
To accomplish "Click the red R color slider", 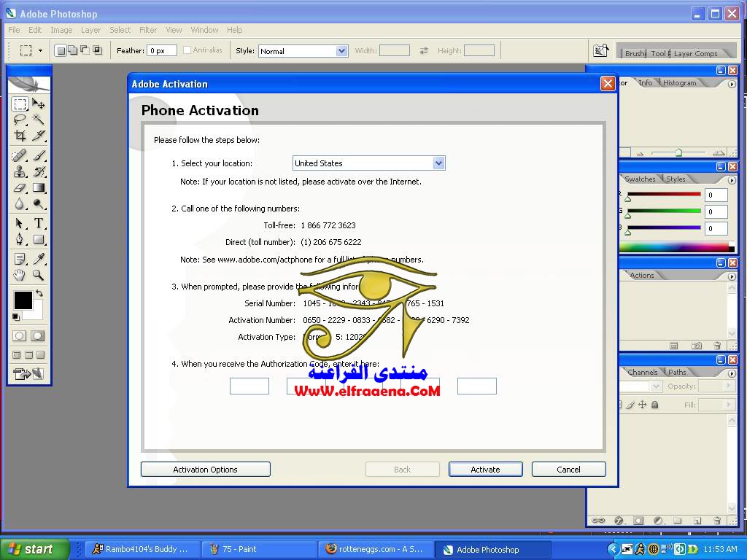I will pos(664,195).
